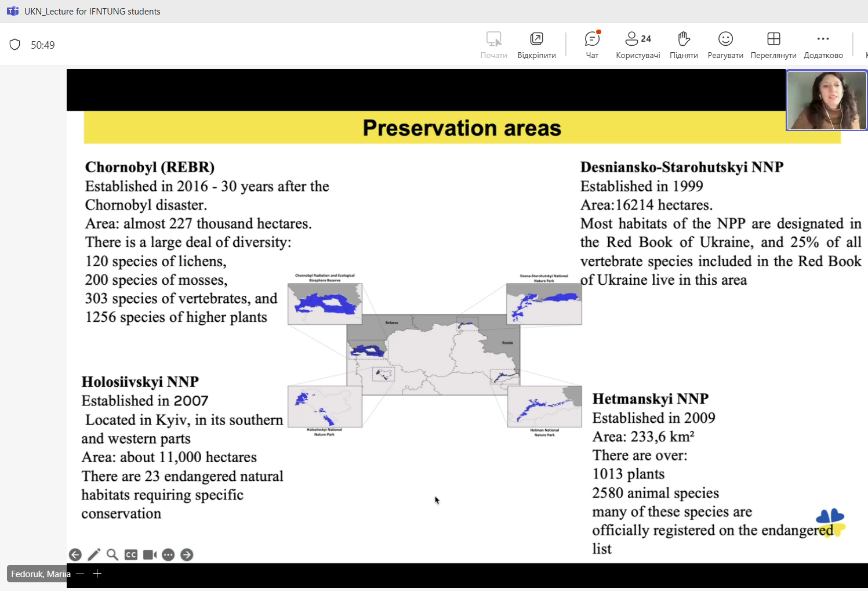Go to the previous slide
Viewport: 868px width, 591px height.
pos(75,555)
